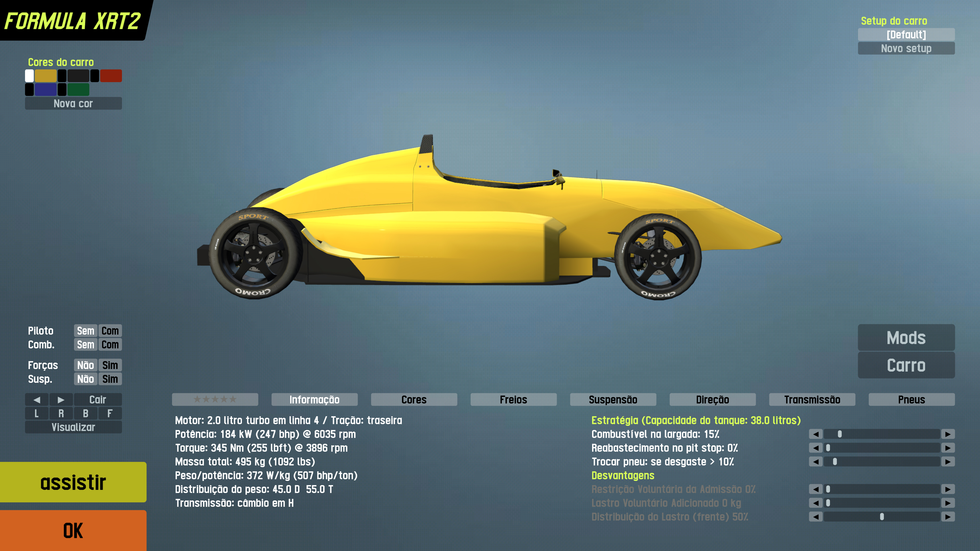Increase pit stop refuel with right arrow

(948, 448)
